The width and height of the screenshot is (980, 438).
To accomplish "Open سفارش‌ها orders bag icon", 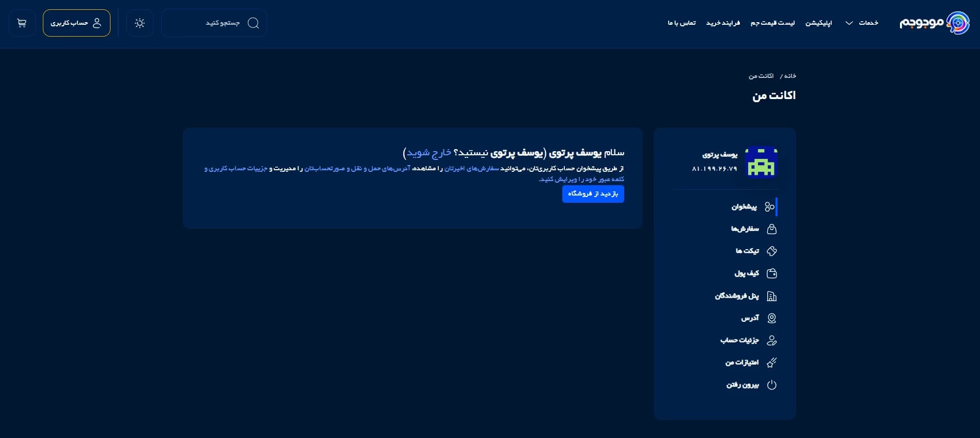I will click(771, 229).
